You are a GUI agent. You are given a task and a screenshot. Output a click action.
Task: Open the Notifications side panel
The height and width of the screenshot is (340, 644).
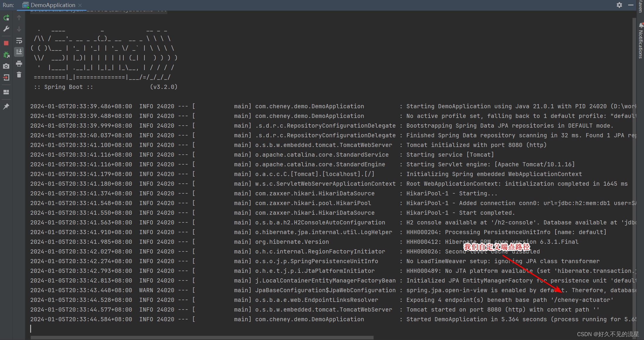point(641,41)
